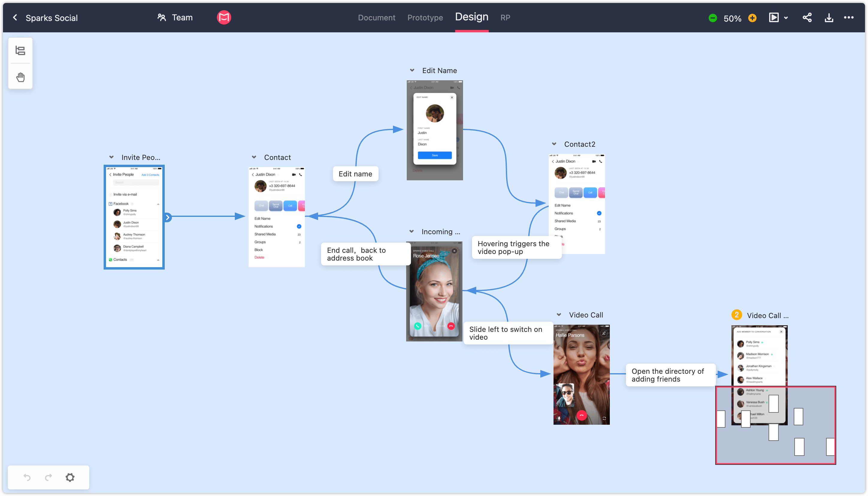Click end call red button in Video Call

point(581,415)
